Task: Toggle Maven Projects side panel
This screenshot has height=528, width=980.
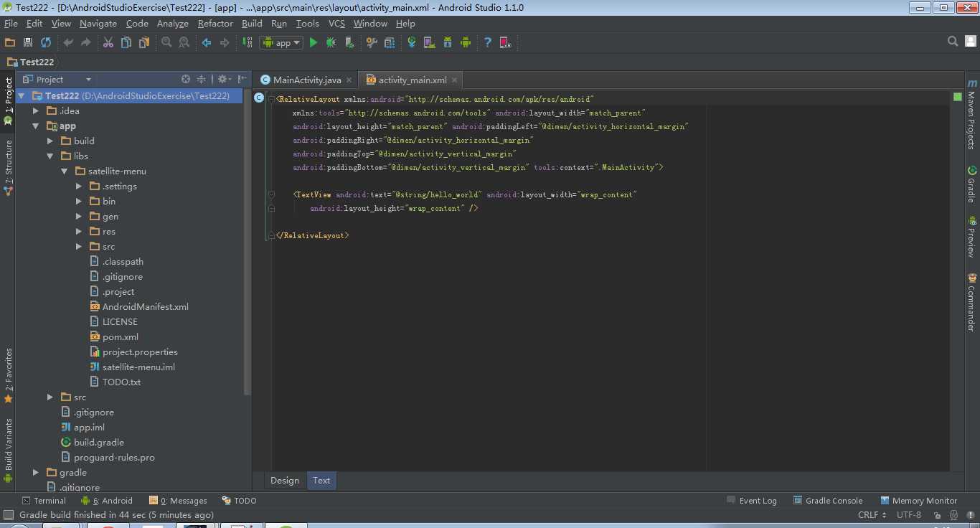Action: point(971,113)
